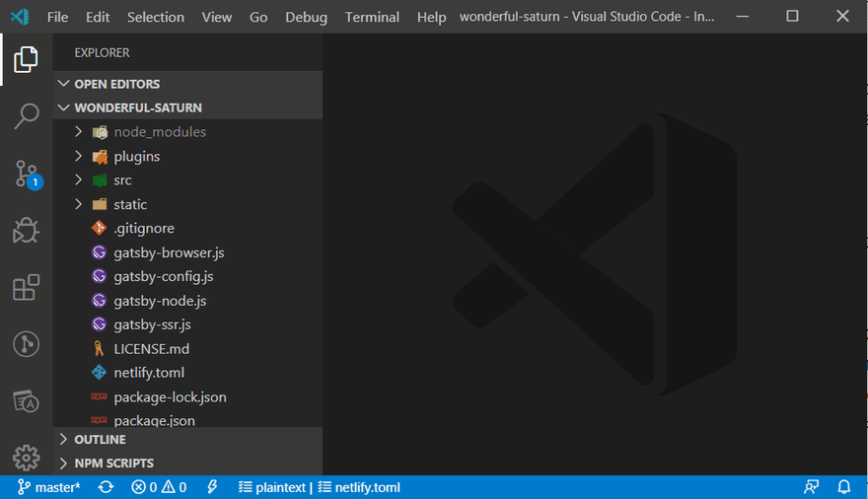The image size is (868, 499).
Task: Click the src folder icon
Action: [x=100, y=180]
